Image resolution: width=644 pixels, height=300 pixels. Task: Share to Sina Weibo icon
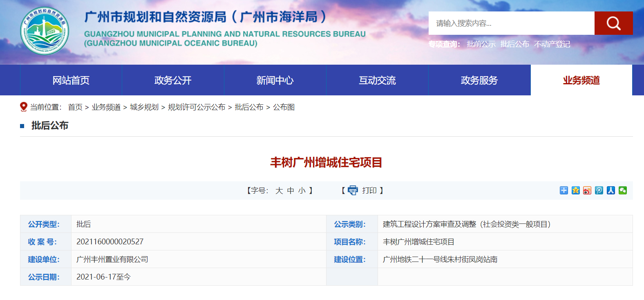click(x=587, y=190)
